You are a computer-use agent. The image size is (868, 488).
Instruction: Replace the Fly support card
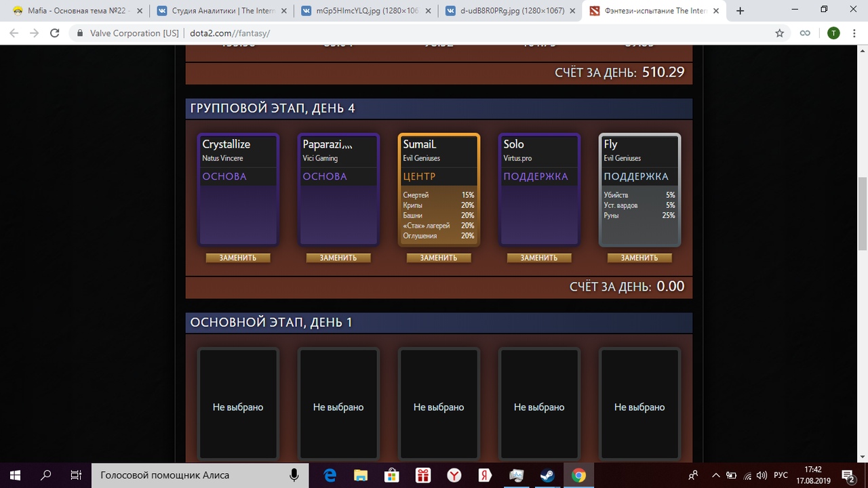(x=639, y=258)
